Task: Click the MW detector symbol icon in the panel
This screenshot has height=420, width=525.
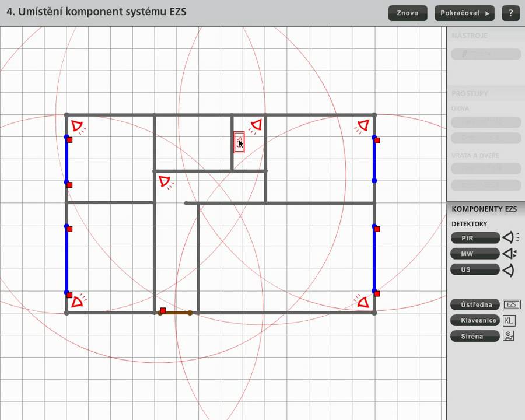Action: click(x=510, y=254)
